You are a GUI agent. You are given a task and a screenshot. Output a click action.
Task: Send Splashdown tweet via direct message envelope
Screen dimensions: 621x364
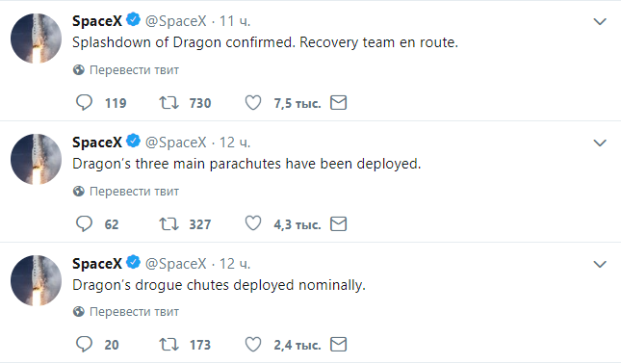click(x=339, y=103)
